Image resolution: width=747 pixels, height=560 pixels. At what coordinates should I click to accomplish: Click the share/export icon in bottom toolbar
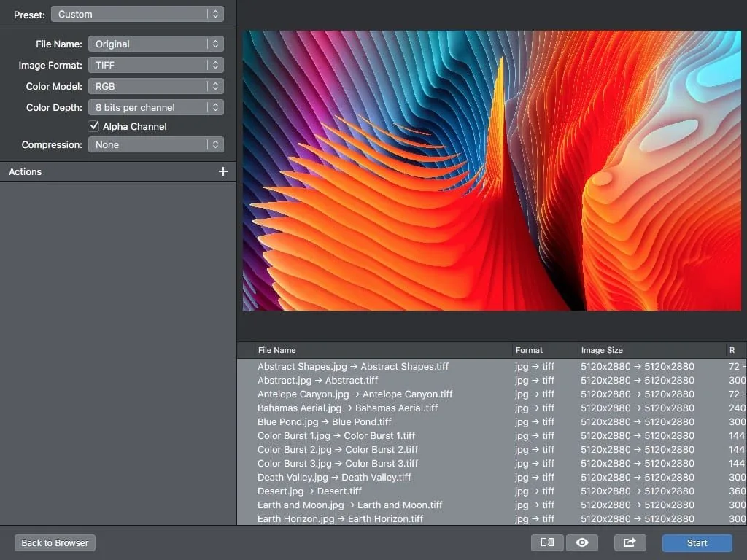pyautogui.click(x=630, y=542)
